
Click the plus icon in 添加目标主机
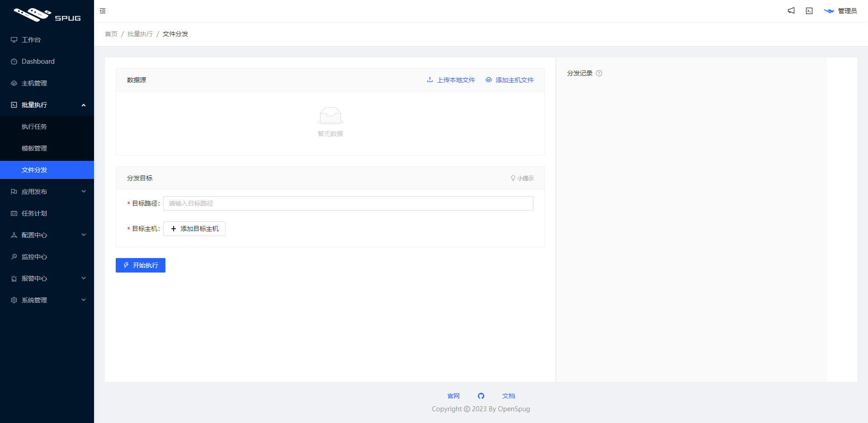tap(174, 229)
